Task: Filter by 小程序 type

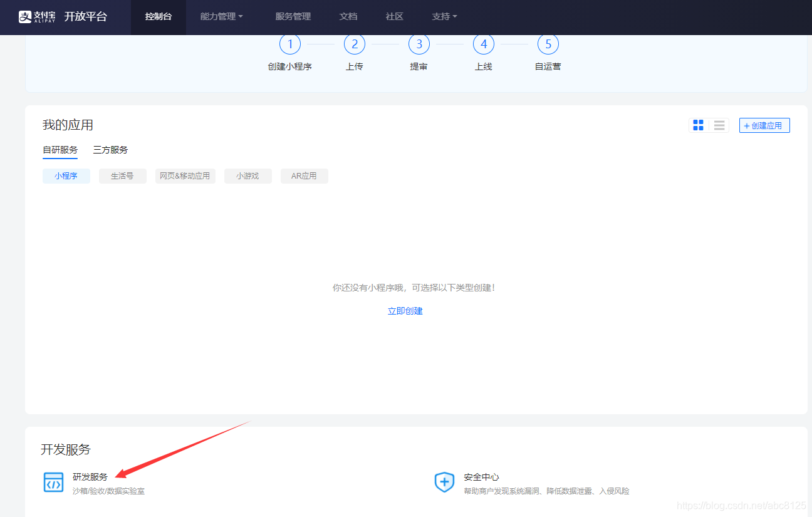Action: click(66, 176)
